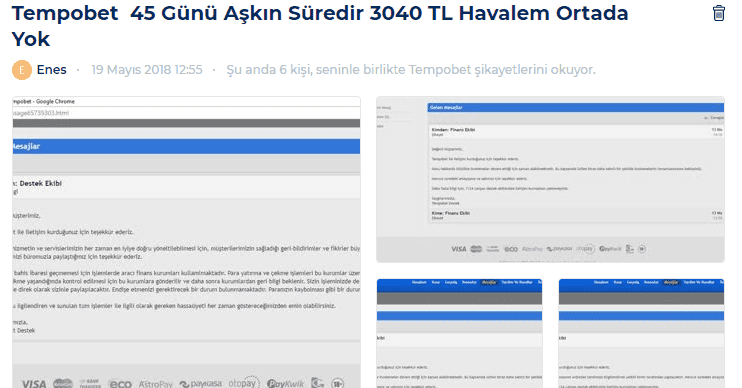The height and width of the screenshot is (388, 742).
Task: Click the paykasa logo in large screenshot
Action: (201, 383)
